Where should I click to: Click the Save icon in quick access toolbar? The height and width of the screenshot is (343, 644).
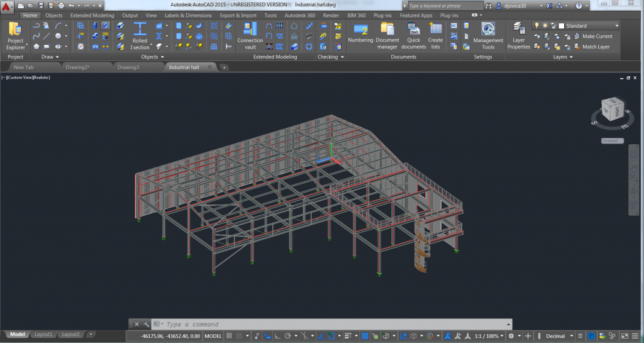point(41,5)
